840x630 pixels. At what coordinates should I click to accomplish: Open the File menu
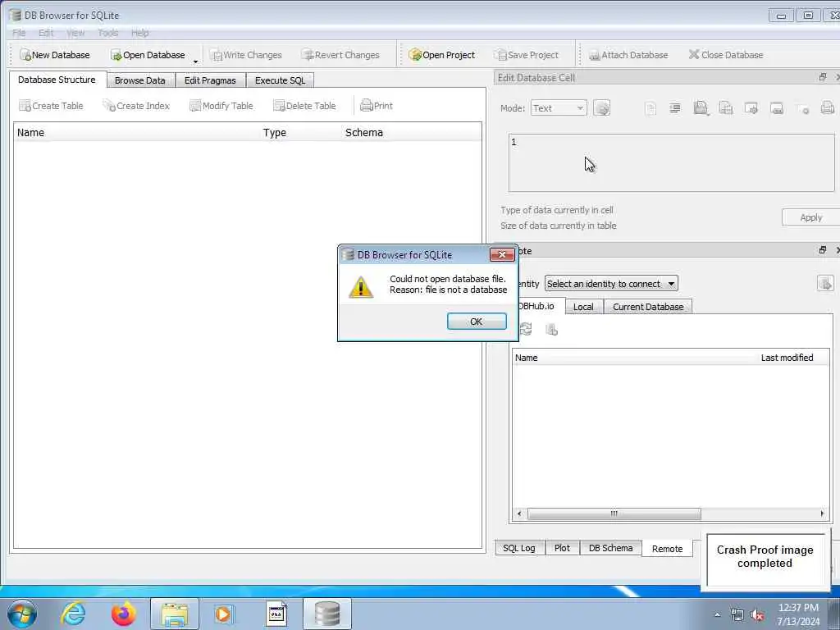point(19,33)
